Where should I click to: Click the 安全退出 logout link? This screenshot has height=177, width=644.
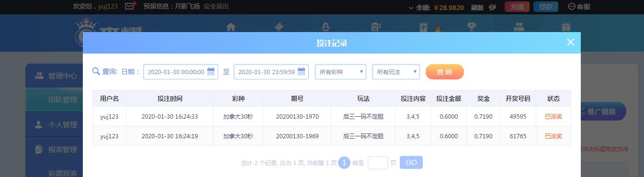point(216,7)
